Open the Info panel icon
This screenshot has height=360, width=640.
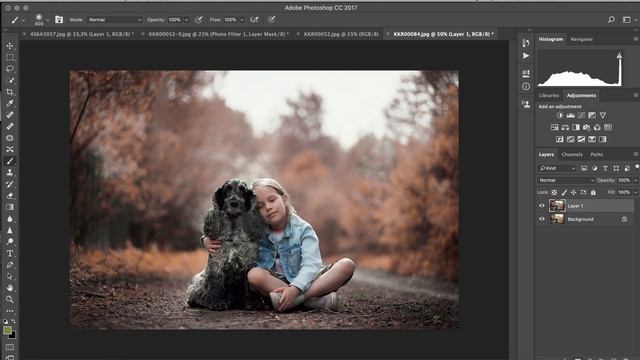[526, 87]
